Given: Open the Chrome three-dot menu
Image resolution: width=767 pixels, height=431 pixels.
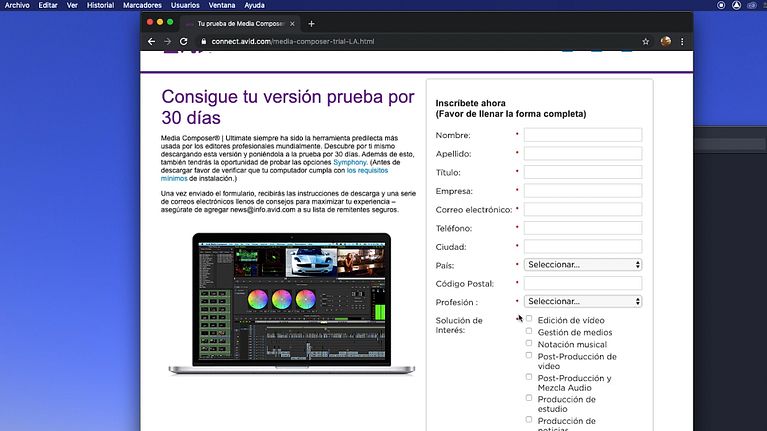Looking at the screenshot, I should 682,42.
